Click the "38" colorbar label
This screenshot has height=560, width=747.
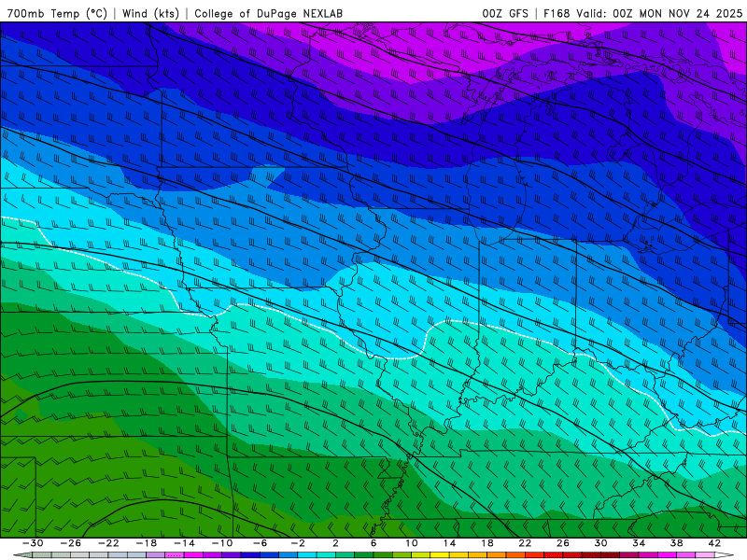click(x=676, y=543)
